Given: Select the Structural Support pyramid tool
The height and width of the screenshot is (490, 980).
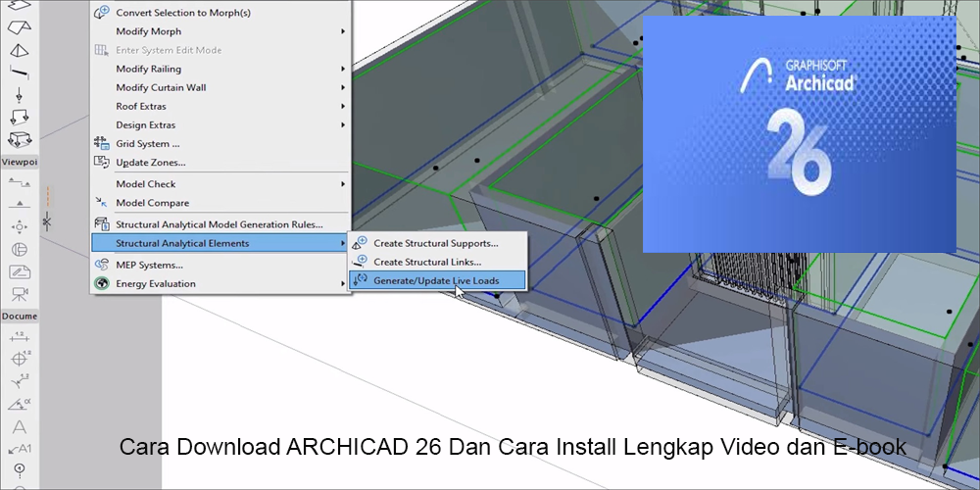Looking at the screenshot, I should tap(20, 51).
